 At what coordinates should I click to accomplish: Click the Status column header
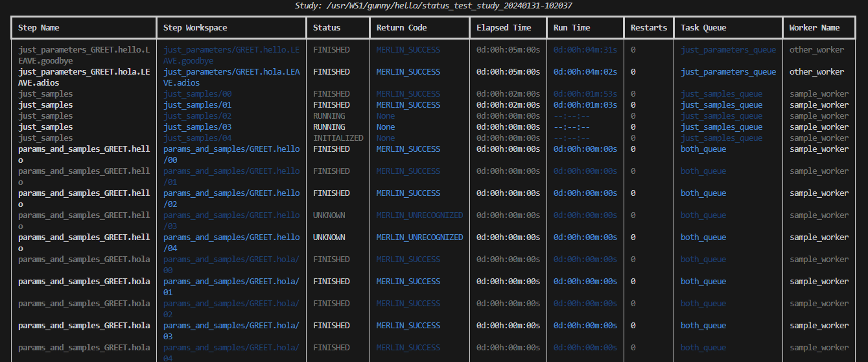tap(327, 28)
